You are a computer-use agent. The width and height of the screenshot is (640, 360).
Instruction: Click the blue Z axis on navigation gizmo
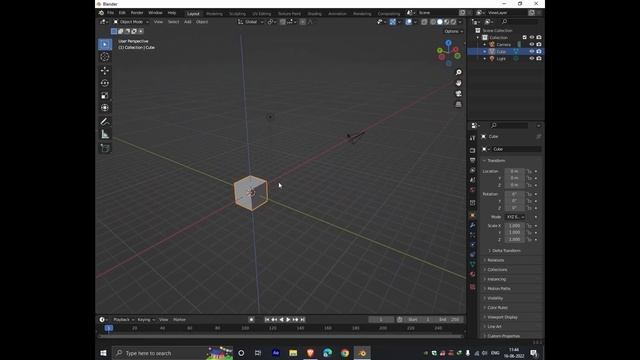pyautogui.click(x=449, y=42)
